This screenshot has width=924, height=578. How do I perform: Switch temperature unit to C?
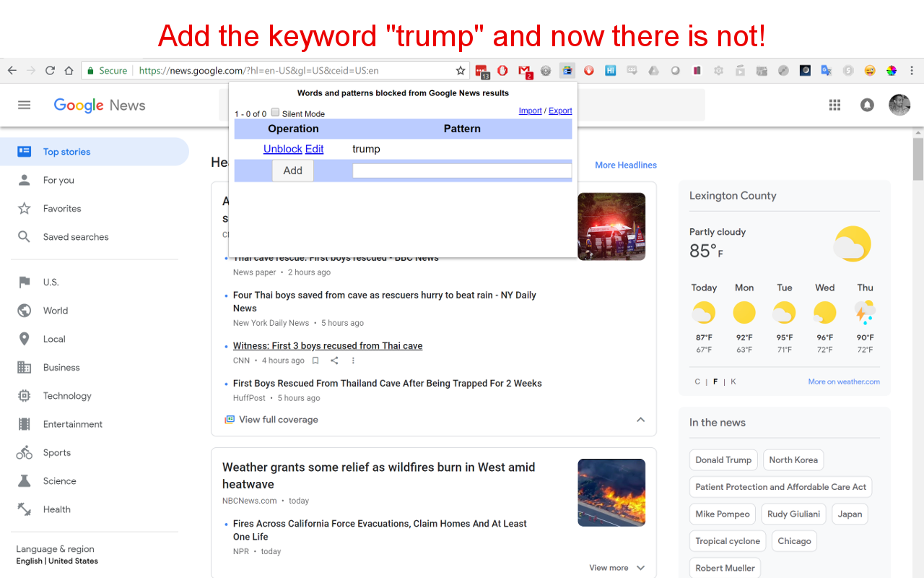pyautogui.click(x=697, y=381)
